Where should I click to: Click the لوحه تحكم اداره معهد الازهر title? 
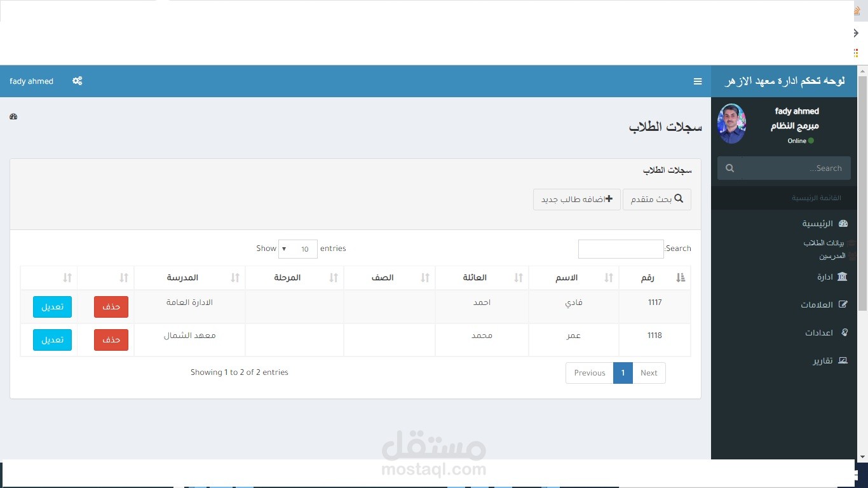pos(785,81)
